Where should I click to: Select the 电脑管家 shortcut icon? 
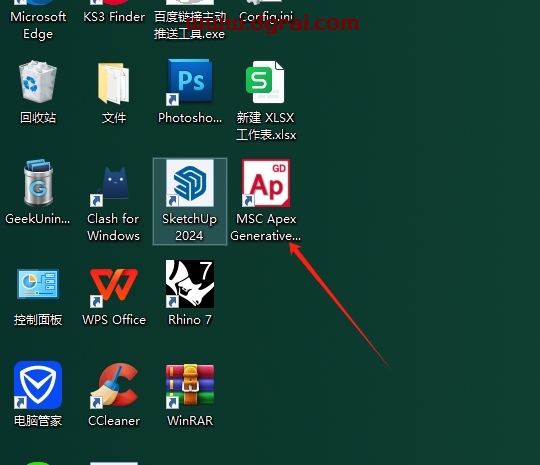[x=38, y=385]
